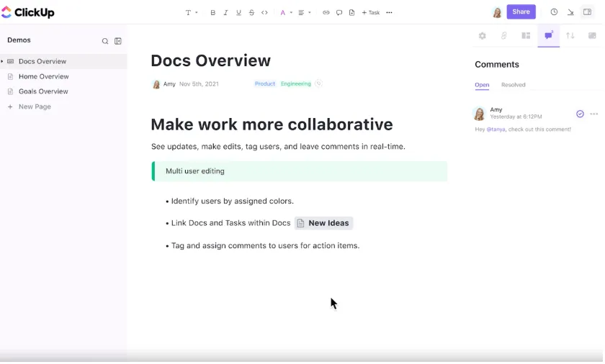
Task: Click the Identify users by assigned colors bullet
Action: click(x=232, y=201)
